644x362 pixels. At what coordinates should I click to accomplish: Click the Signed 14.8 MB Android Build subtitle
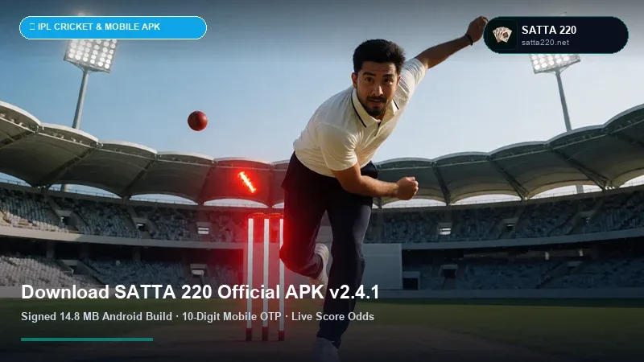pos(197,316)
